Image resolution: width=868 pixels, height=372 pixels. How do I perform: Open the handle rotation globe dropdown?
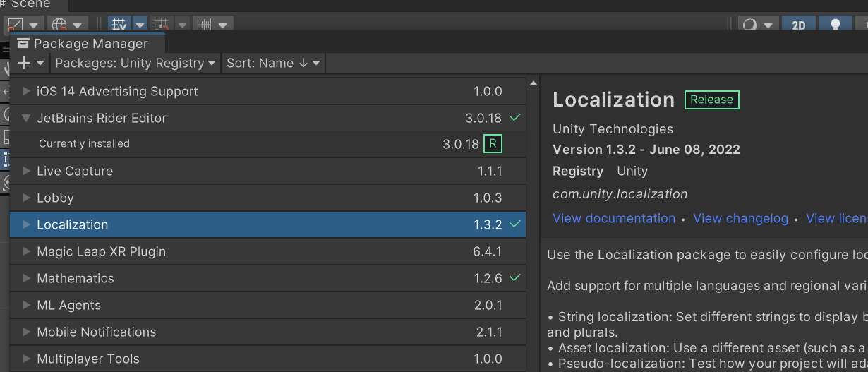(68, 25)
